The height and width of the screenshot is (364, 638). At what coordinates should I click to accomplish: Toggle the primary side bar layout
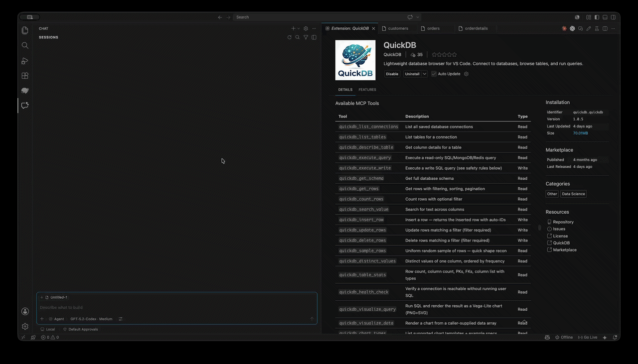pyautogui.click(x=597, y=17)
